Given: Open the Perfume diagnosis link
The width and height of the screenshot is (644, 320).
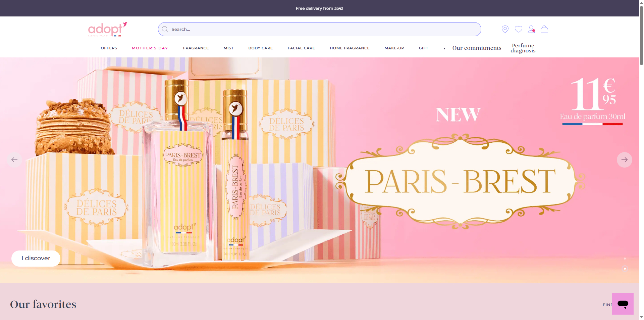Looking at the screenshot, I should 523,48.
